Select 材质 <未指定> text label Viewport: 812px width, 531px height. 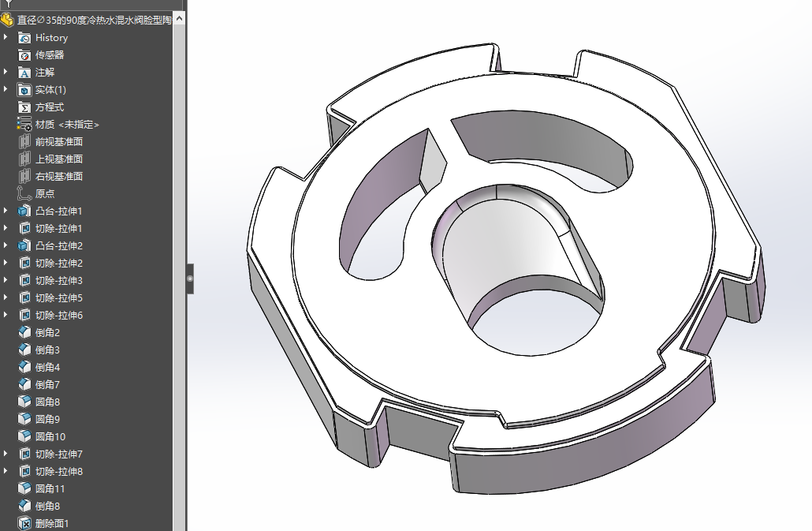click(67, 125)
